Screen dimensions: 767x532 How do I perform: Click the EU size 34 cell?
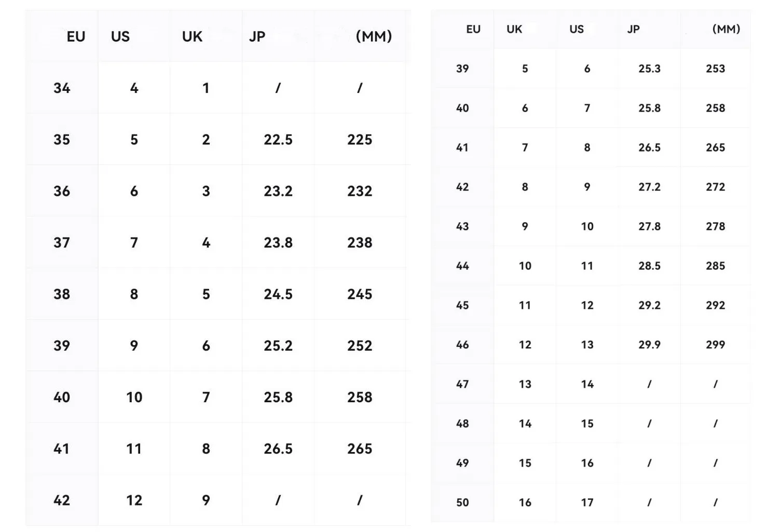[x=62, y=88]
